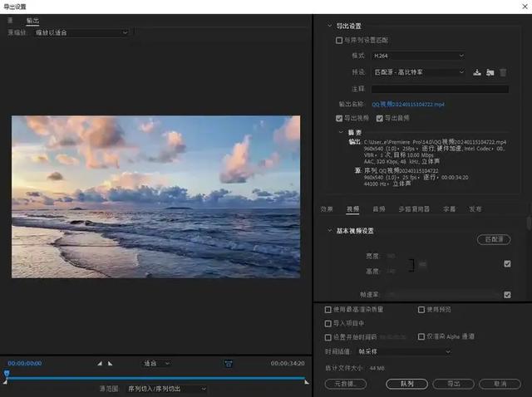
Task: Open the 格式 H.264 dropdown
Action: (418, 56)
